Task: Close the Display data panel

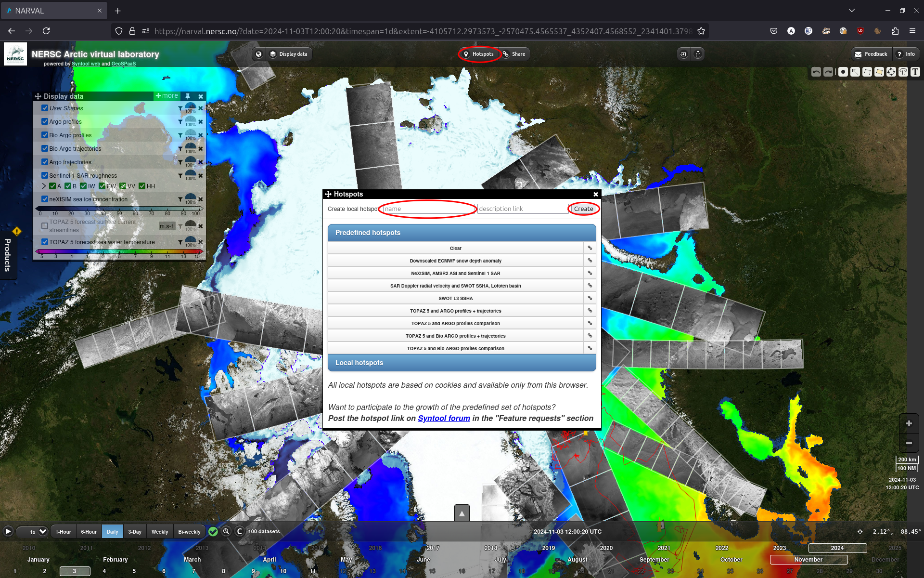Action: click(x=201, y=96)
